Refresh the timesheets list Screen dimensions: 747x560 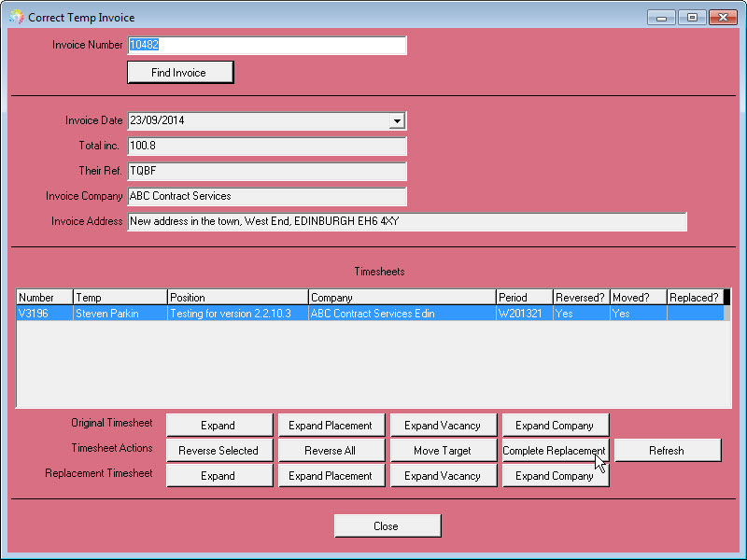click(668, 451)
